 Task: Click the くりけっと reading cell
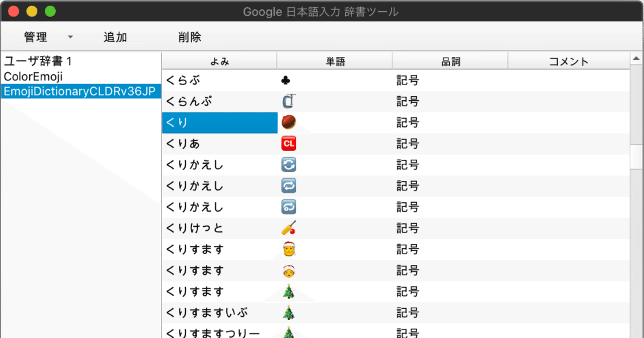pos(220,228)
